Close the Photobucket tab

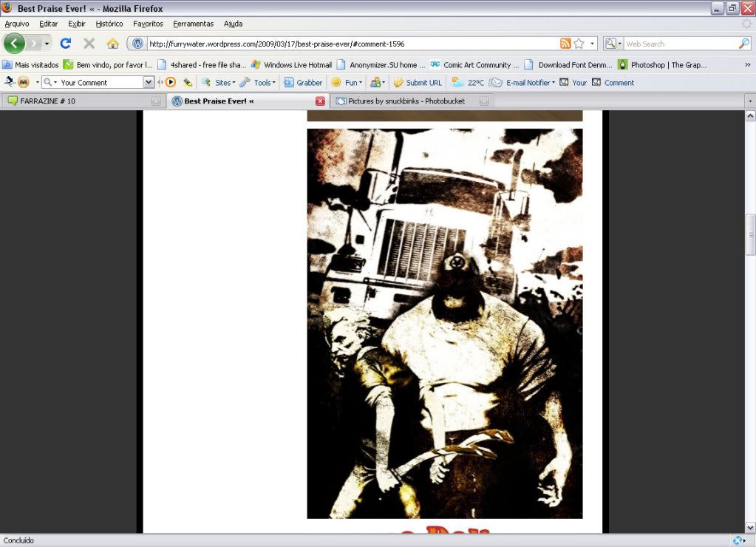[484, 101]
